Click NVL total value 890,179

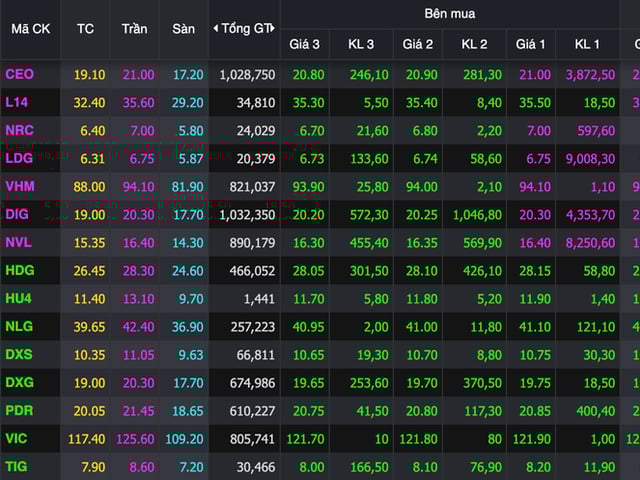252,243
